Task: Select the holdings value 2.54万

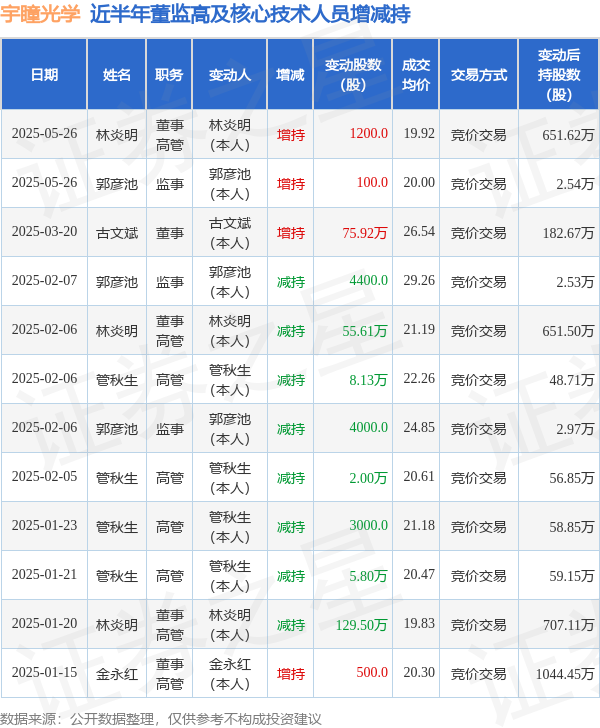Action: 575,184
